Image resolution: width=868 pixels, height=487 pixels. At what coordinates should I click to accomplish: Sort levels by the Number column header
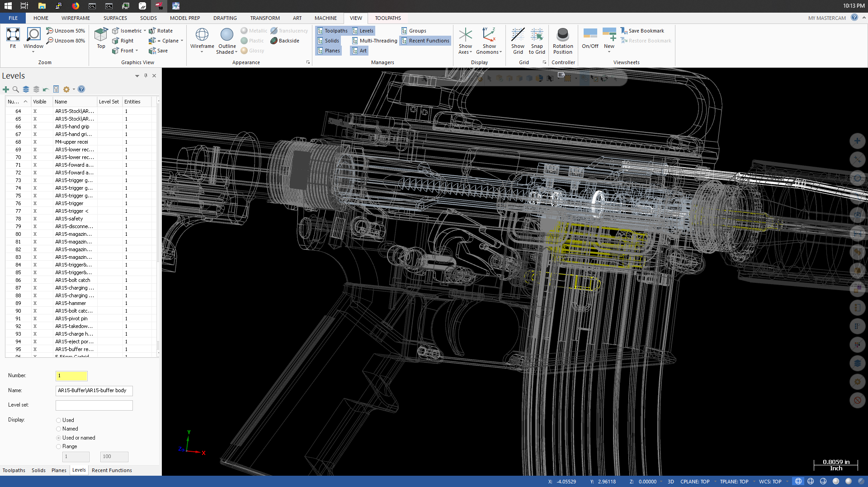point(18,102)
